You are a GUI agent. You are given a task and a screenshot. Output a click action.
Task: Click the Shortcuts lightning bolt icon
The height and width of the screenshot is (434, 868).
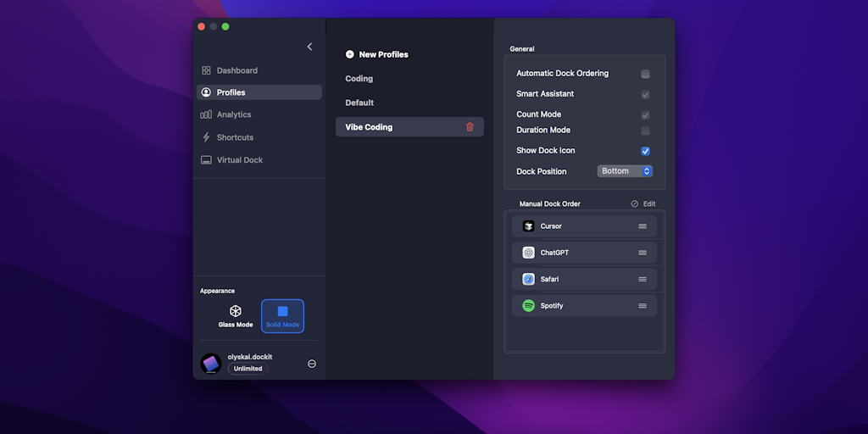click(206, 137)
